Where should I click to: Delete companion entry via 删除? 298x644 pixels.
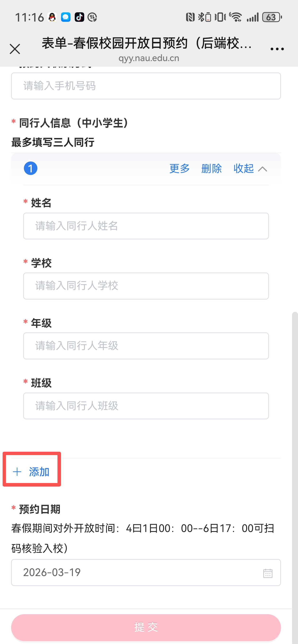(212, 169)
